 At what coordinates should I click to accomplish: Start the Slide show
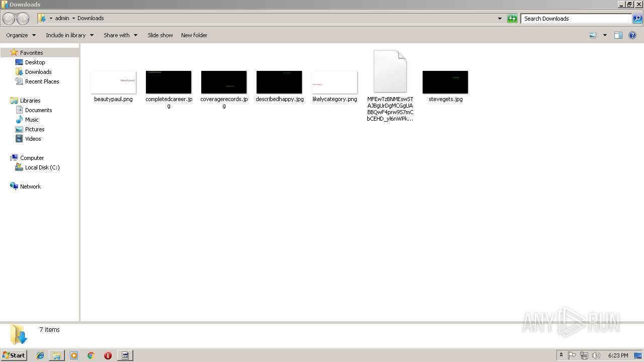[160, 35]
